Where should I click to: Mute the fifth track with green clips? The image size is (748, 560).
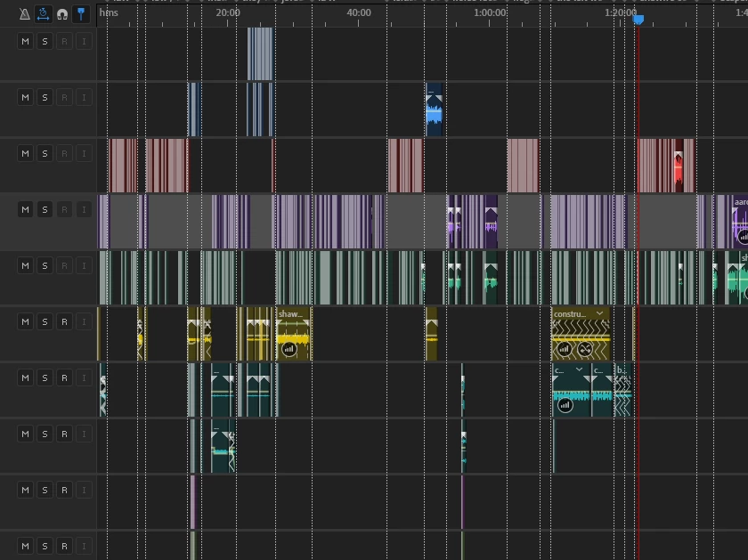point(25,265)
